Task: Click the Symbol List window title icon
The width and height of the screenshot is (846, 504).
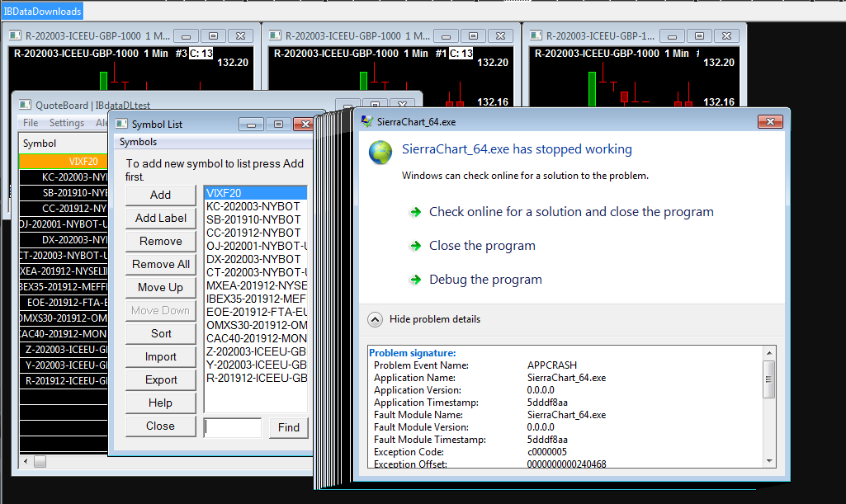Action: point(121,124)
